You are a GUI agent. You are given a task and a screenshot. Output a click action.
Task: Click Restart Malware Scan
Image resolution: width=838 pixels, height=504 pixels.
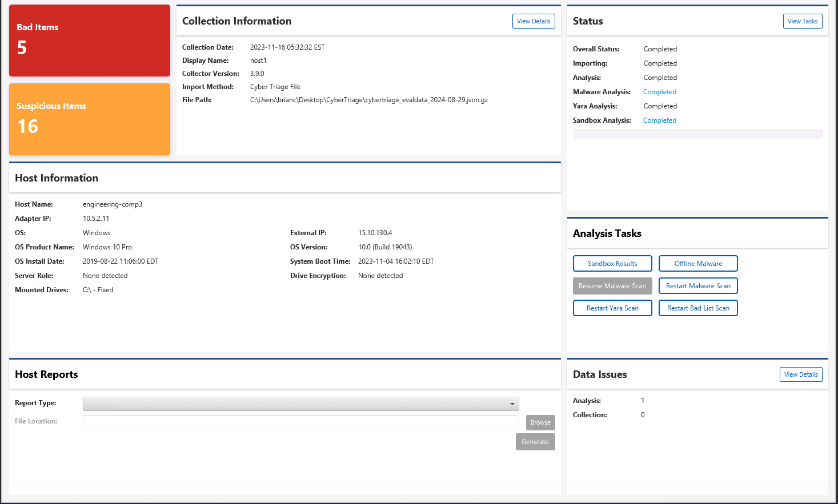click(698, 286)
